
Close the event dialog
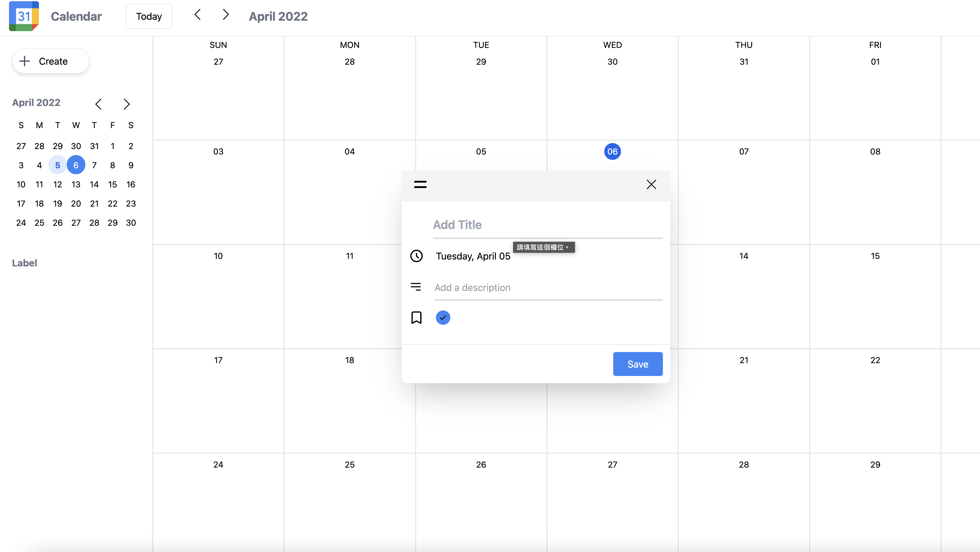(x=651, y=184)
